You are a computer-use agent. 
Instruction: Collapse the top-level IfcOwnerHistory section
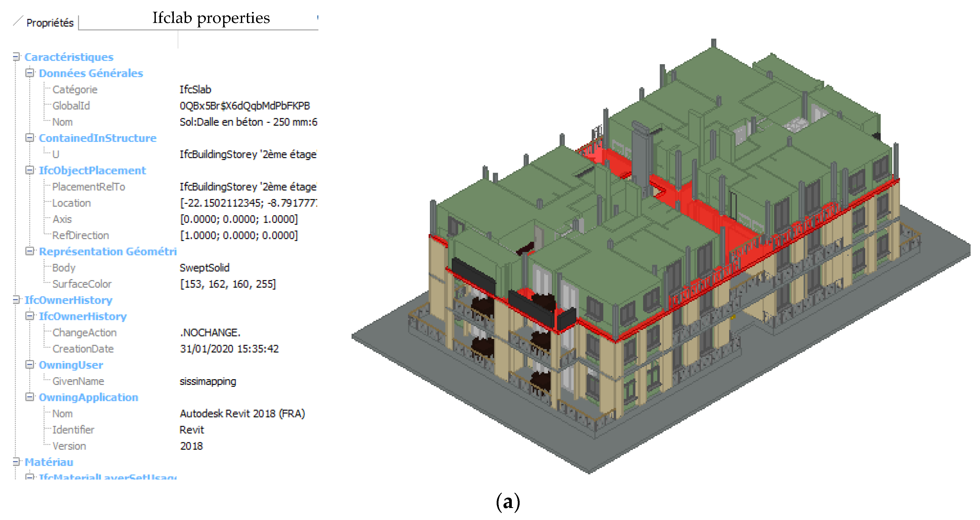tap(16, 300)
